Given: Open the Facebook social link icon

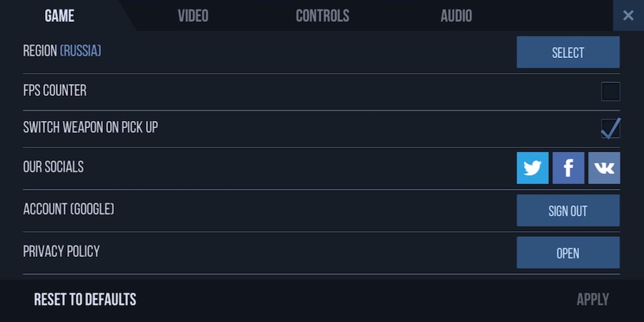Looking at the screenshot, I should (x=568, y=167).
